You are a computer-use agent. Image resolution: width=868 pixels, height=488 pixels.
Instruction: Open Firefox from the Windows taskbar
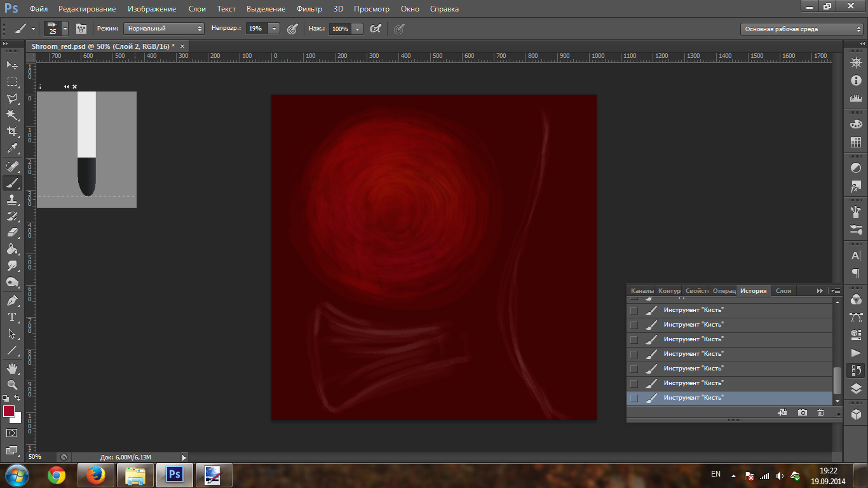(96, 475)
